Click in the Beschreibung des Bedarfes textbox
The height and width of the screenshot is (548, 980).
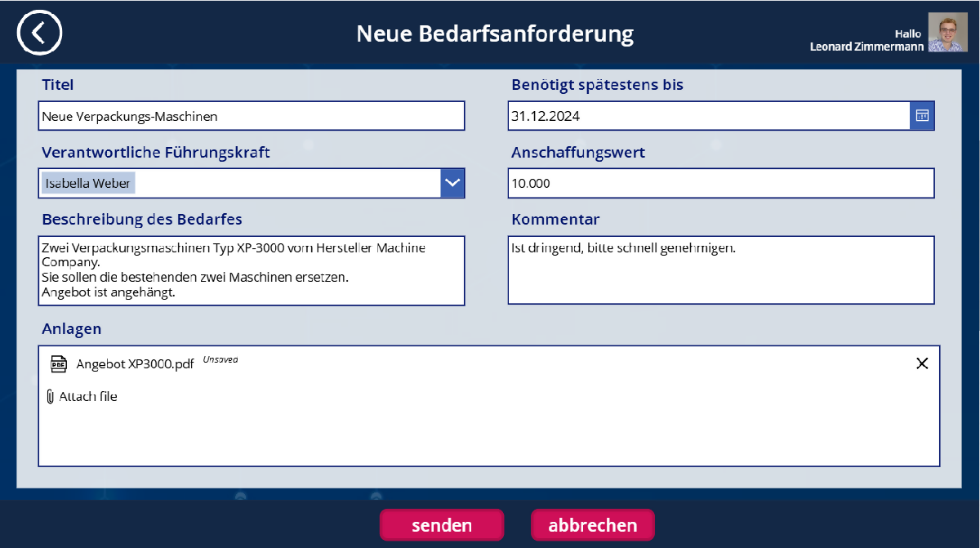pos(251,270)
